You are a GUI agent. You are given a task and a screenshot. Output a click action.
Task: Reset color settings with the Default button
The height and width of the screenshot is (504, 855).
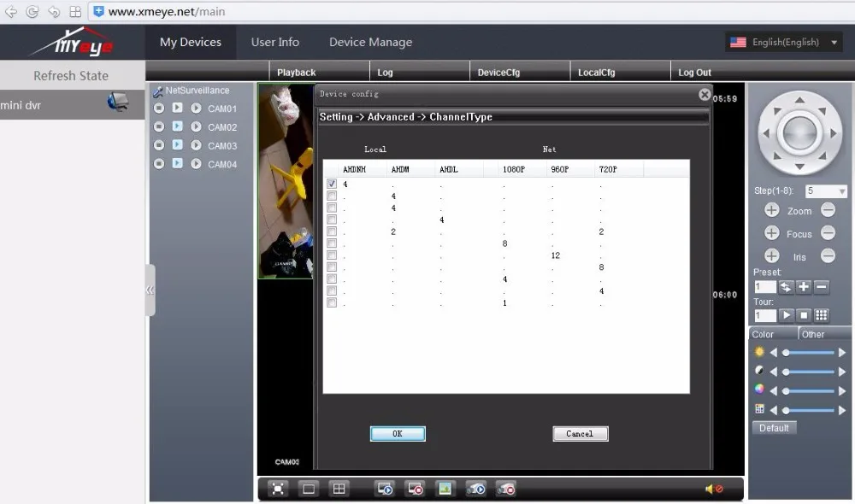coord(774,428)
